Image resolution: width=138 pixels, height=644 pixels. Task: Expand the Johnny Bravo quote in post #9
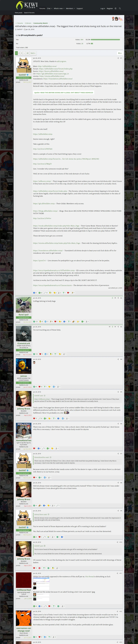point(48,514)
